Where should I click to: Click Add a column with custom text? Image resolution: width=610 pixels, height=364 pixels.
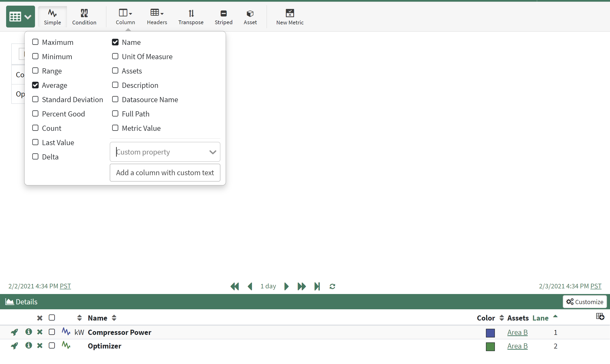pos(165,173)
